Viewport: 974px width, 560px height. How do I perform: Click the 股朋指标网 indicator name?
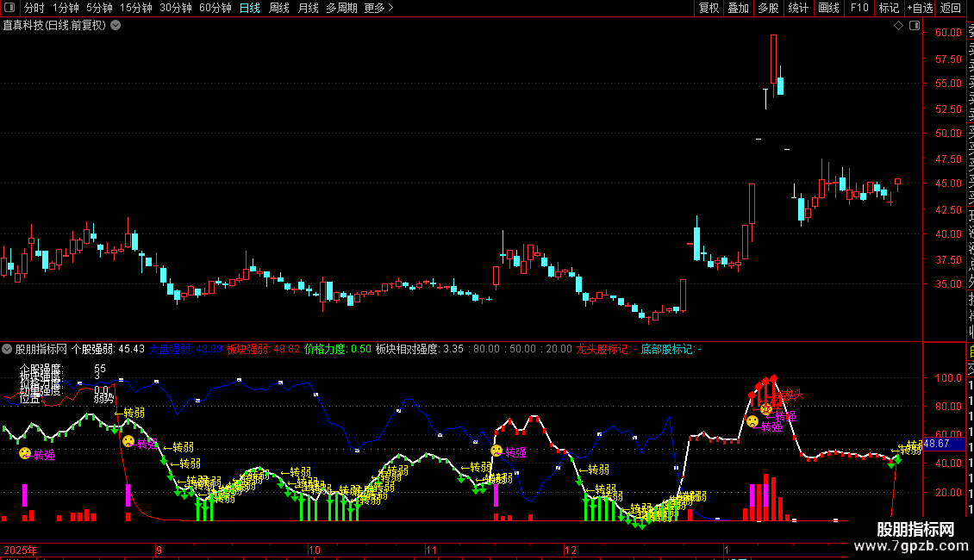(x=41, y=350)
